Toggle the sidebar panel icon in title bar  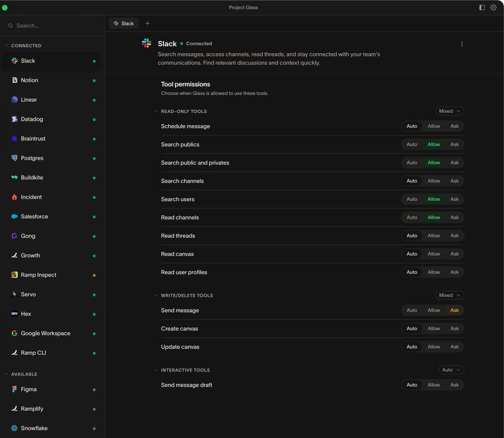[482, 7]
